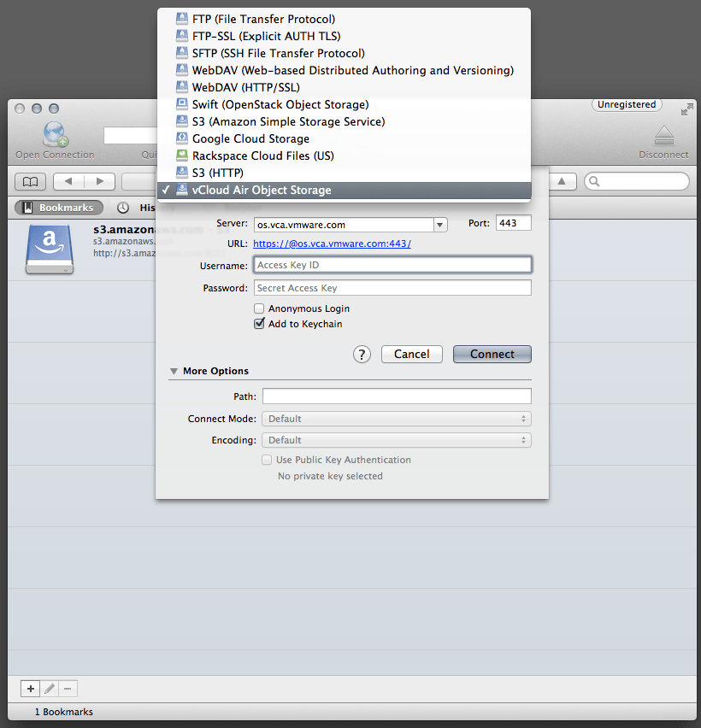
Task: Go back with the left arrow button
Action: point(68,181)
